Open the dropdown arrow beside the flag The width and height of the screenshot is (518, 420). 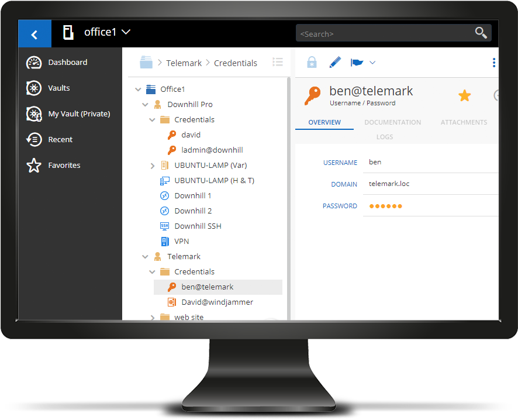(x=372, y=63)
